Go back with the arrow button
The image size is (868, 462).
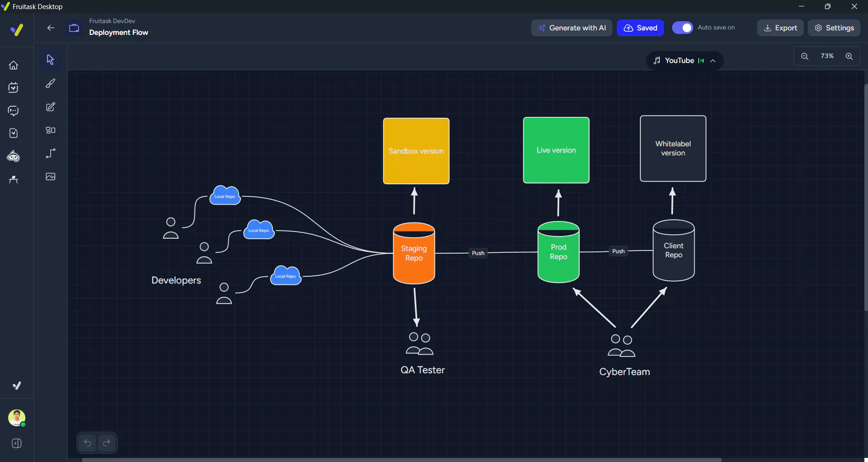pyautogui.click(x=51, y=28)
